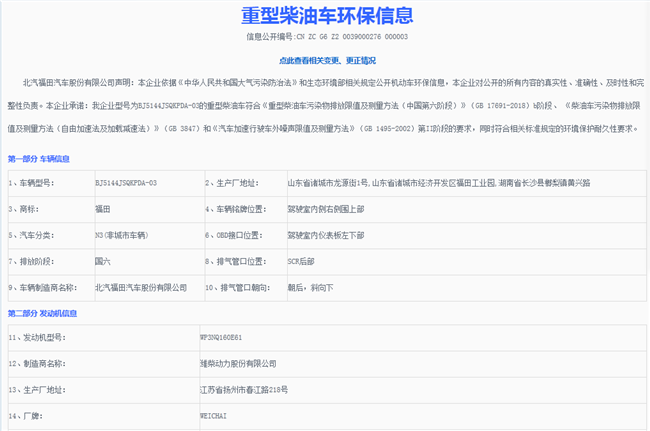Click the 江苏省扬州市春江路218号 address value
Screen dimensions: 650x431
click(244, 389)
